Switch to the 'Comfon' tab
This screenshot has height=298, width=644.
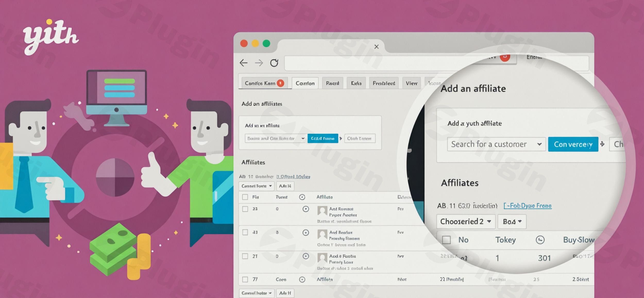[x=305, y=83]
